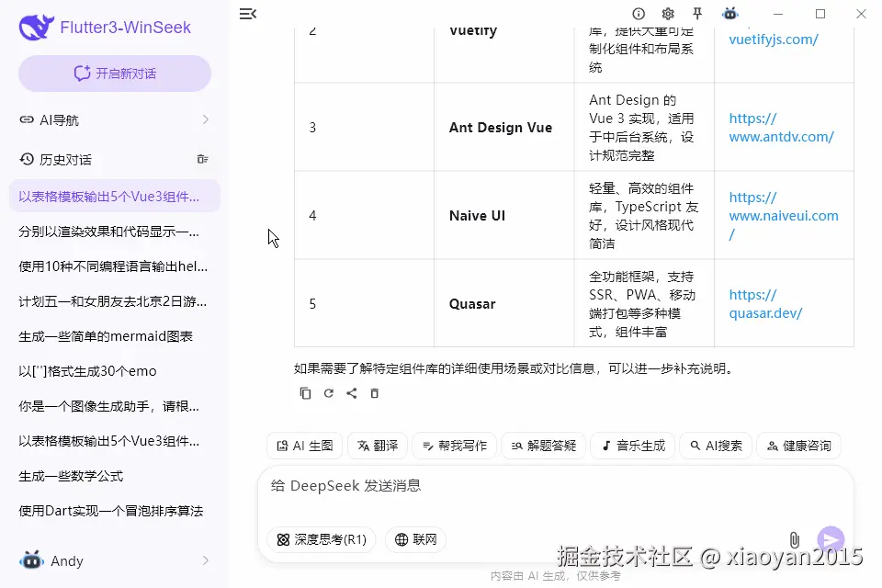Open the https://quasar.dev/ link
882x588 pixels.
[765, 304]
